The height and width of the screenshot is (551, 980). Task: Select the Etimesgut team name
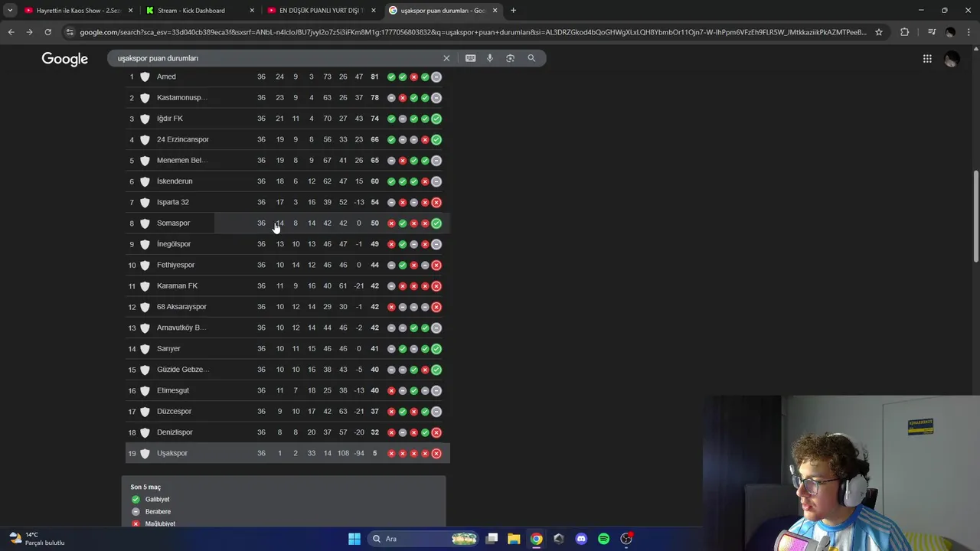[x=173, y=390]
